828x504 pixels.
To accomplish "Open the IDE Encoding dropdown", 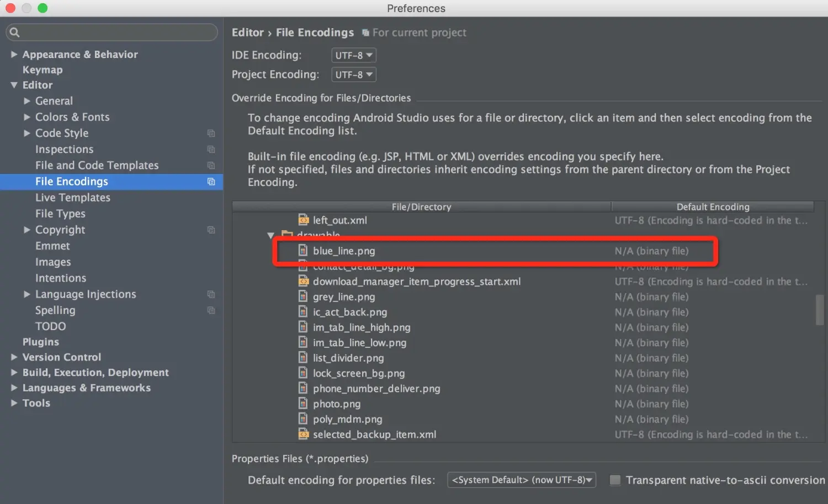I will (354, 55).
